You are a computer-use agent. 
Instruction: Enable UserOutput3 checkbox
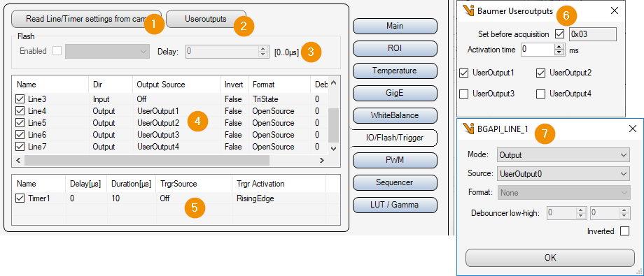[x=464, y=94]
